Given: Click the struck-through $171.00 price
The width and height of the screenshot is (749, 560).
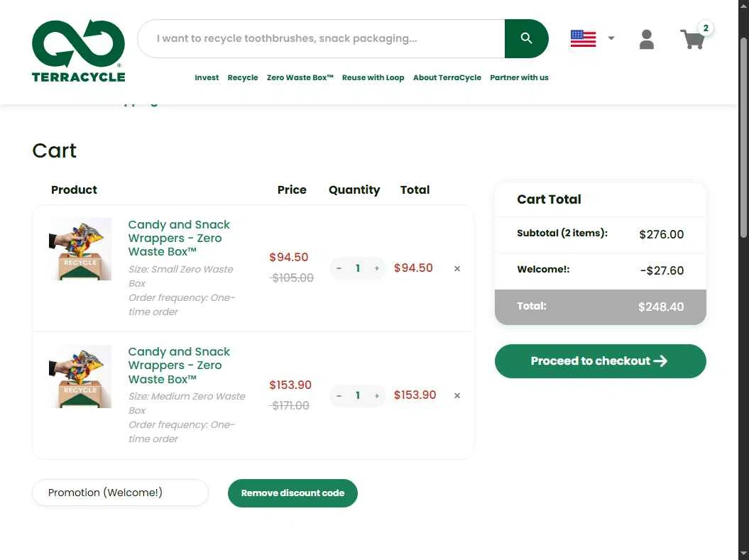Looking at the screenshot, I should (290, 406).
